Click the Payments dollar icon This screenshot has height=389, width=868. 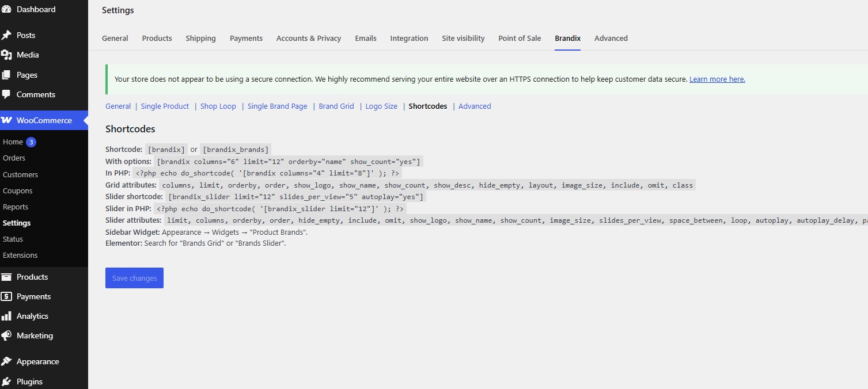[6, 296]
